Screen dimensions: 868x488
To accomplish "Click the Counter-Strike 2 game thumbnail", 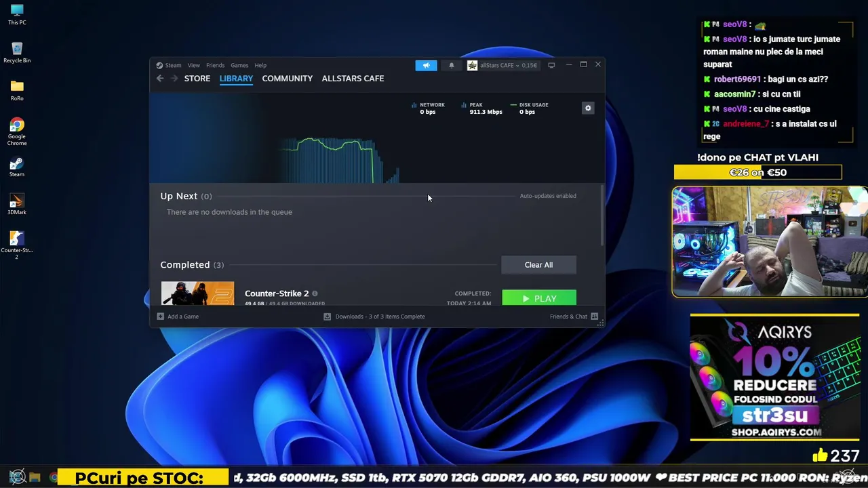I will [x=197, y=293].
